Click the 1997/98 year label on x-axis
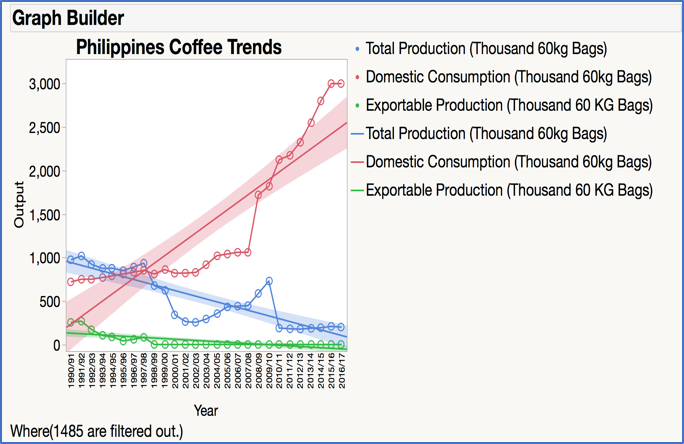This screenshot has height=444, width=684. (144, 371)
